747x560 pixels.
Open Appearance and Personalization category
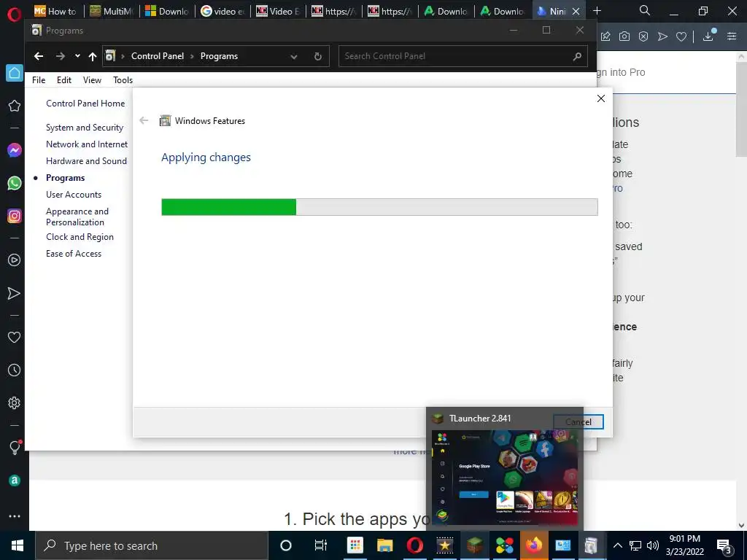(77, 217)
